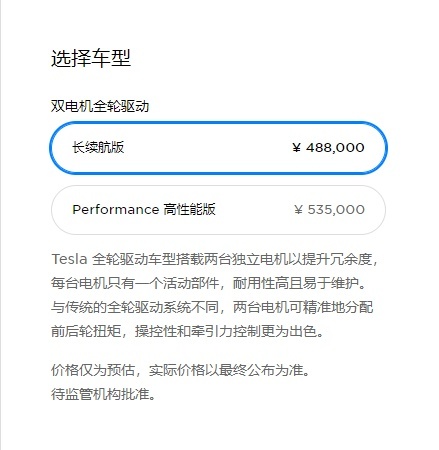Image resolution: width=439 pixels, height=450 pixels.
Task: Click the word Tesla in description
Action: tap(69, 259)
